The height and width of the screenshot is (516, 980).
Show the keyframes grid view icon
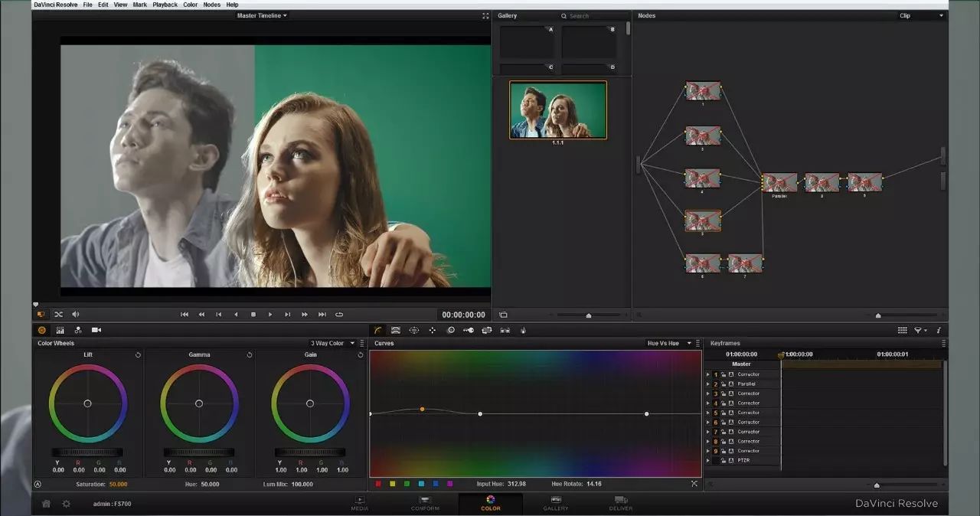tap(903, 330)
